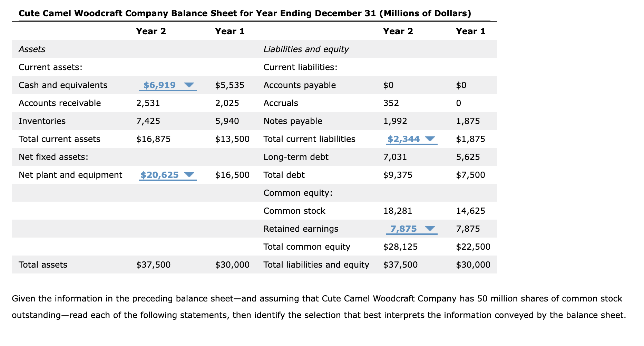Viewport: 644px width, 346px height.
Task: Click the Common stock row value 18,281
Action: pyautogui.click(x=397, y=210)
